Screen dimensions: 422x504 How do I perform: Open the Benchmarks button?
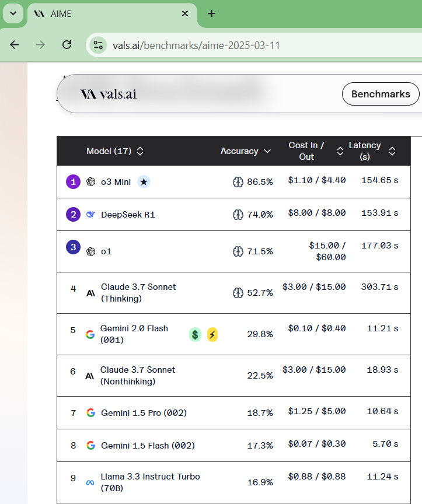click(381, 94)
